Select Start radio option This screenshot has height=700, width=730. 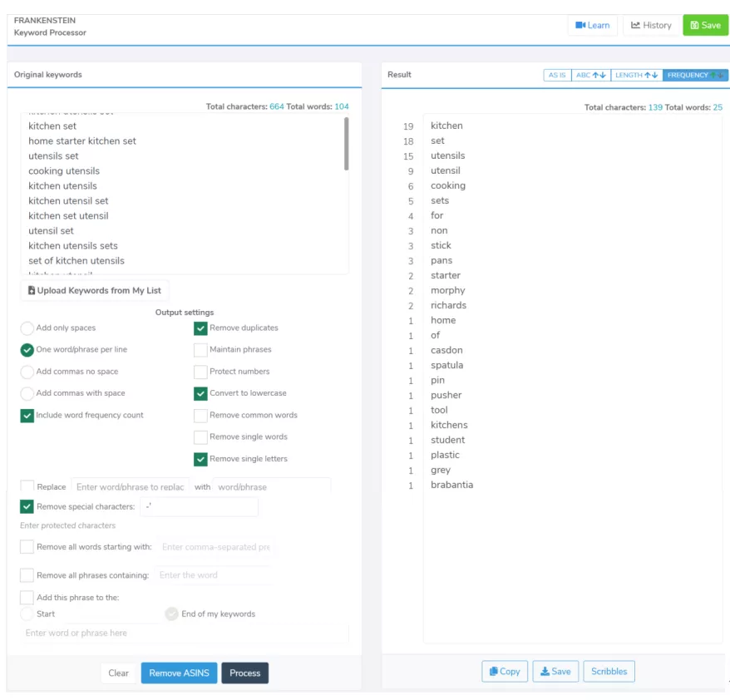point(27,614)
